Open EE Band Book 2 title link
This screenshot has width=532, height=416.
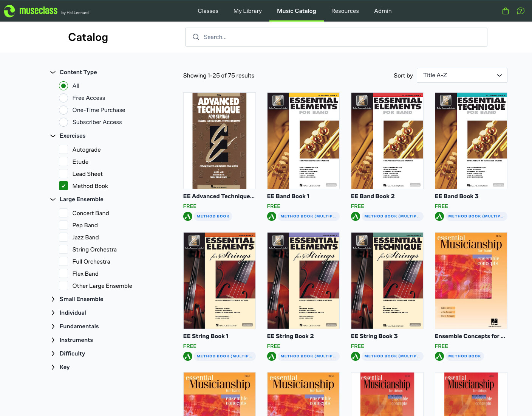pyautogui.click(x=373, y=196)
